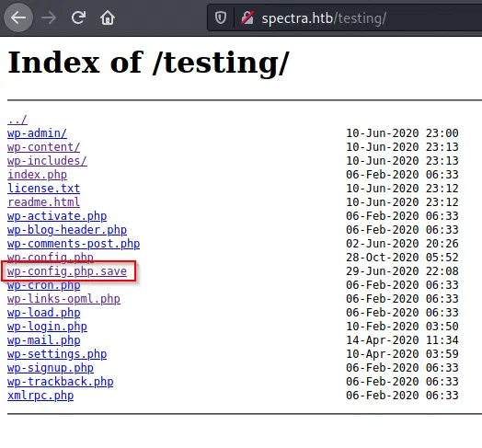Open the wp-settings.php link
The image size is (482, 448).
[x=57, y=354]
